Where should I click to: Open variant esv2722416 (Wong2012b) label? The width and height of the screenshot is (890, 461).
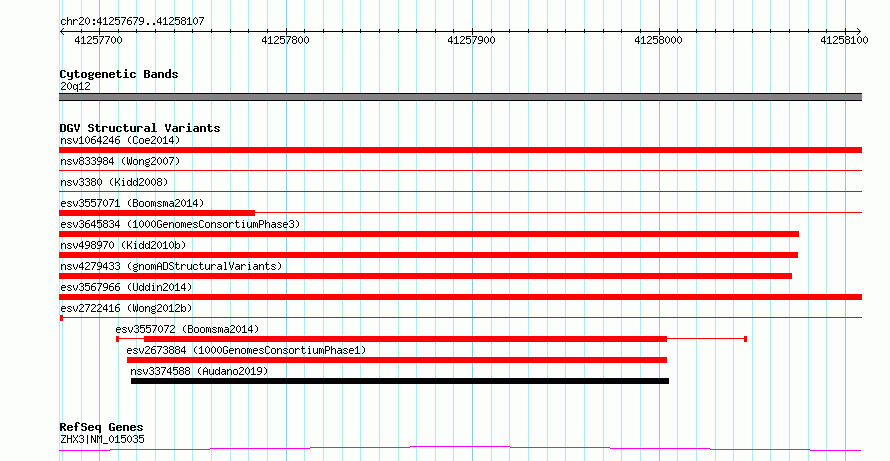pyautogui.click(x=126, y=308)
